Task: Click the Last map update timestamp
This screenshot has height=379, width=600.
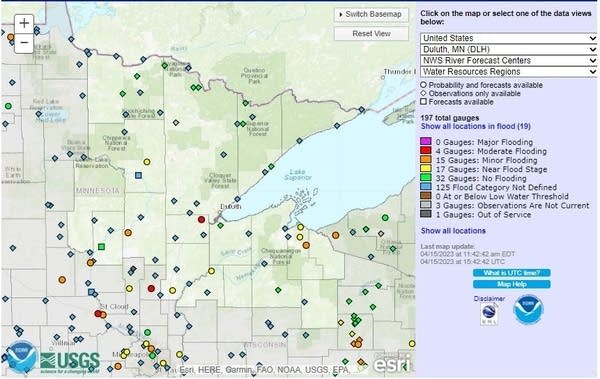Action: click(x=467, y=254)
